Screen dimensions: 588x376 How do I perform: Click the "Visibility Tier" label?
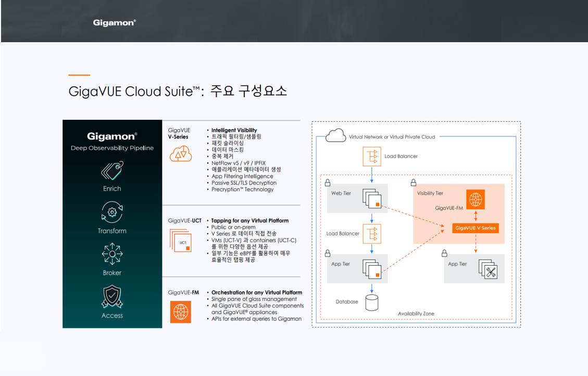pos(430,193)
